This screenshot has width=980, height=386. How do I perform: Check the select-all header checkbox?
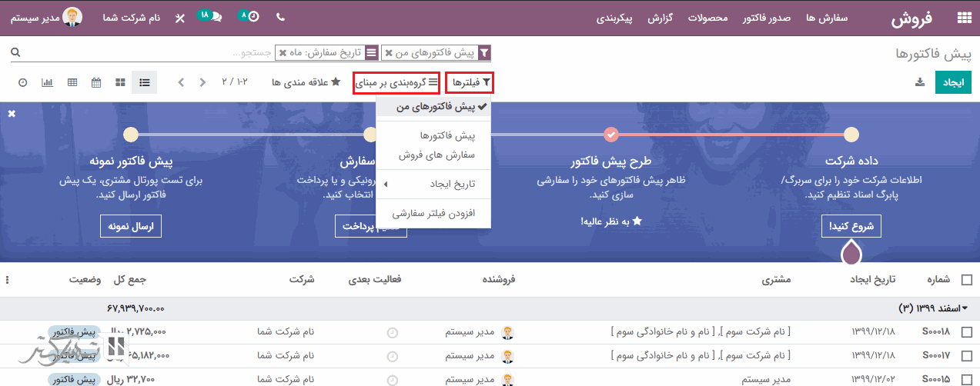[x=967, y=280]
